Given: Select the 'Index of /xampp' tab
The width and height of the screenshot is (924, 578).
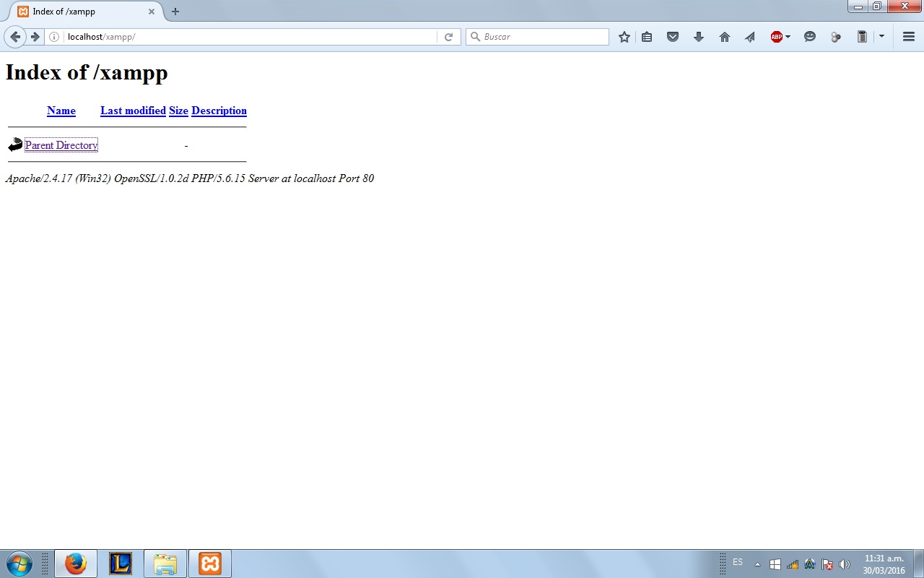Looking at the screenshot, I should point(85,12).
